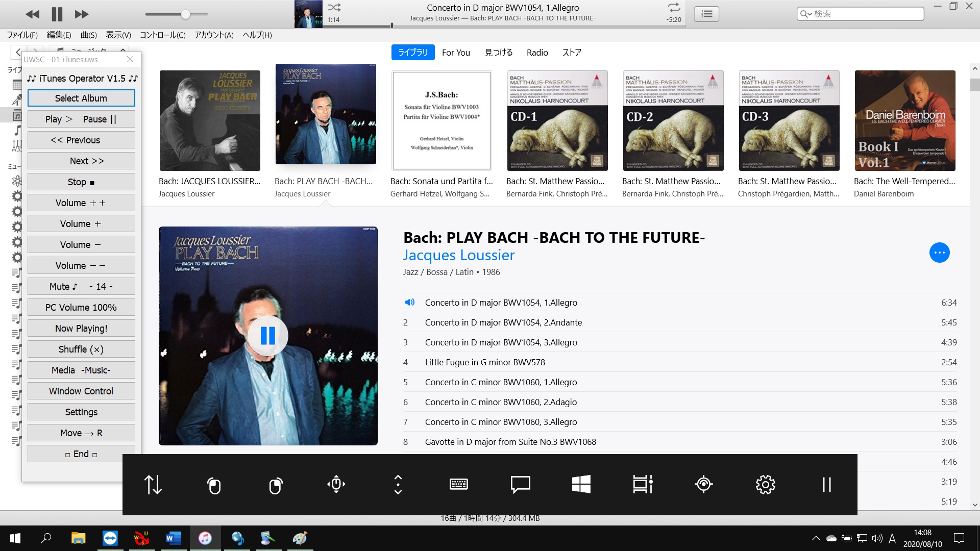Screen dimensions: 980x551
Task: Click remote toolbar left mouse click icon
Action: (x=214, y=485)
